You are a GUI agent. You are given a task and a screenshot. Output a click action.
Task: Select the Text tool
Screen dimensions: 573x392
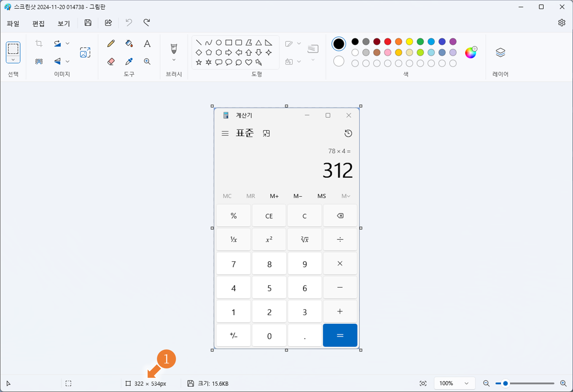pyautogui.click(x=147, y=43)
